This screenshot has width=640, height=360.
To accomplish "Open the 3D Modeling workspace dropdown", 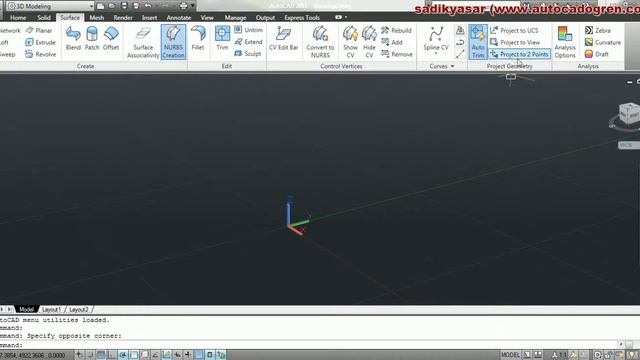I will pyautogui.click(x=51, y=6).
